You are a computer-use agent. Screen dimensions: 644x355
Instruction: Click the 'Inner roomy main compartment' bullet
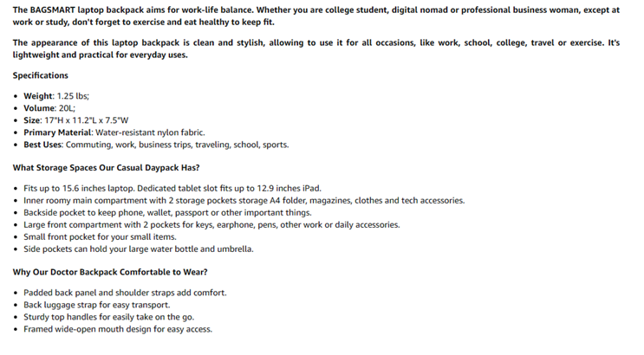(x=95, y=200)
